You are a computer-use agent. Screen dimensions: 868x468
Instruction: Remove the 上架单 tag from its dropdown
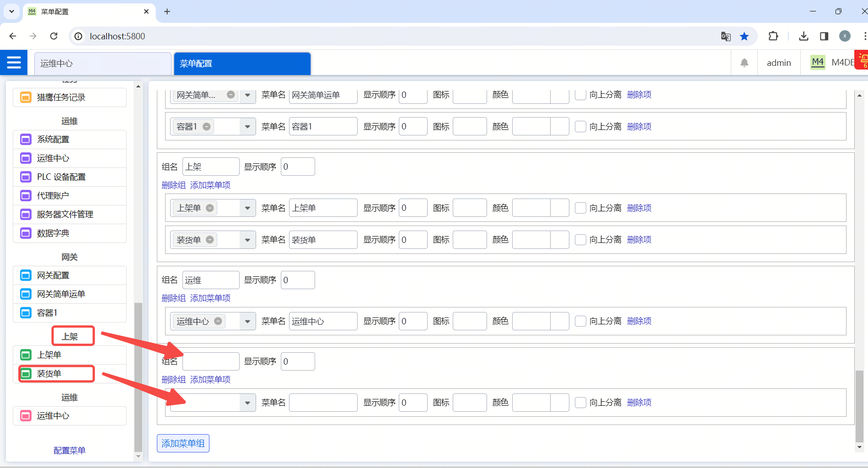click(210, 208)
